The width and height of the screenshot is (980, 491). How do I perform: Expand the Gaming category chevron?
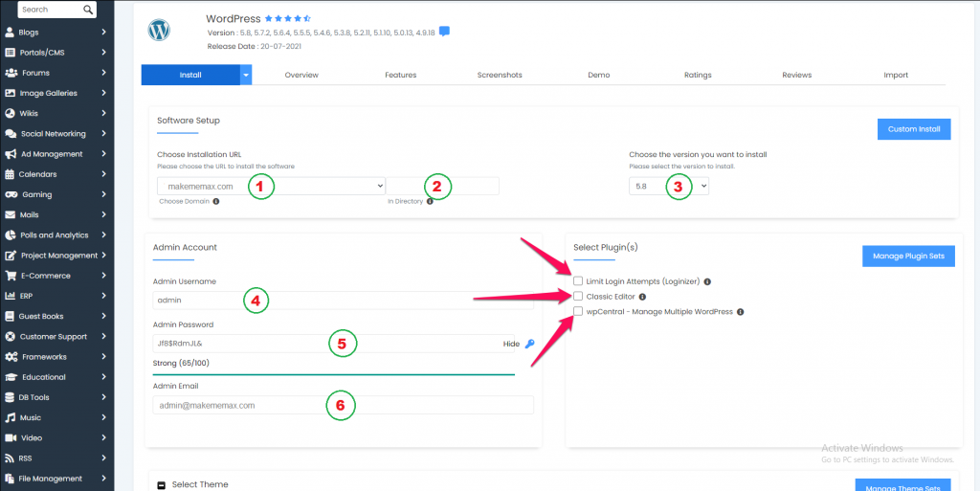(x=103, y=194)
